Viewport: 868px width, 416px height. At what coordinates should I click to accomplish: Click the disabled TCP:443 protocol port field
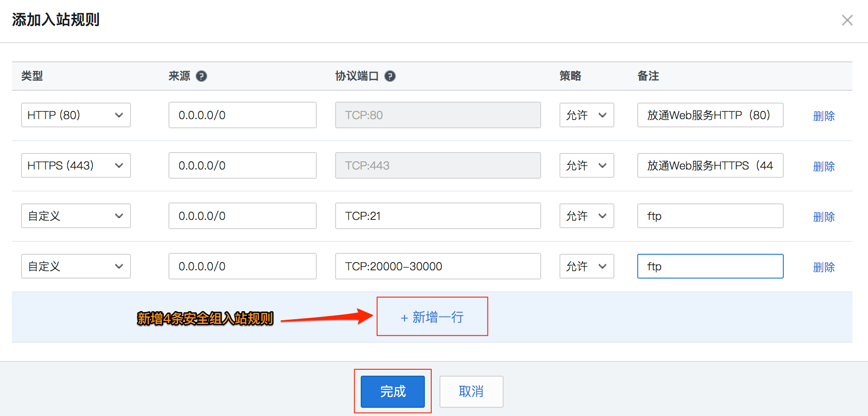pyautogui.click(x=438, y=165)
